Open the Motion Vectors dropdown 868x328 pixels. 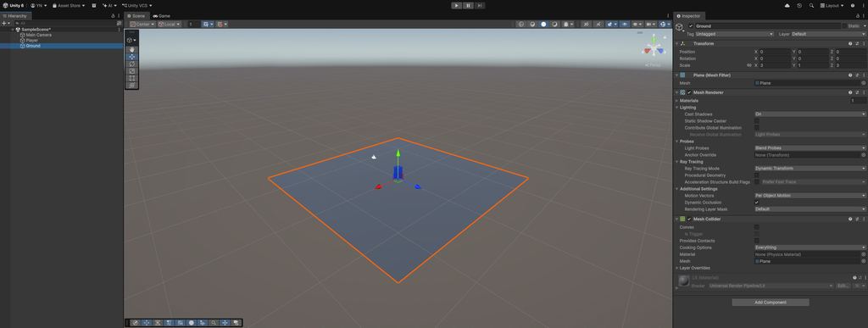[x=810, y=195]
